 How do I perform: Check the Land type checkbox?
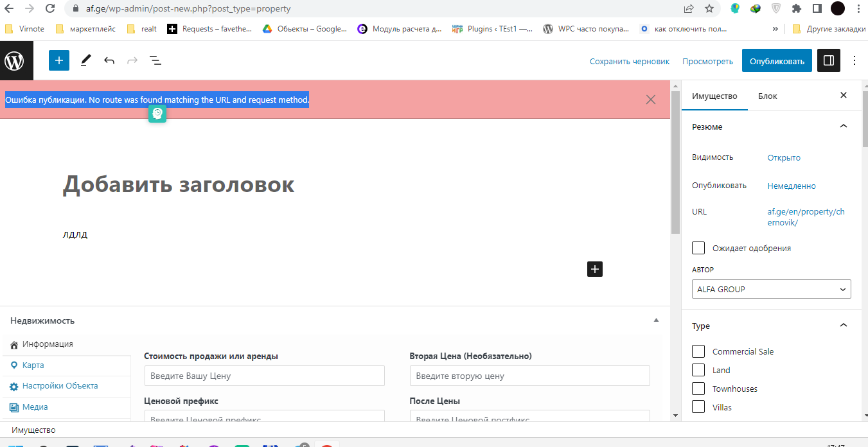tap(698, 370)
